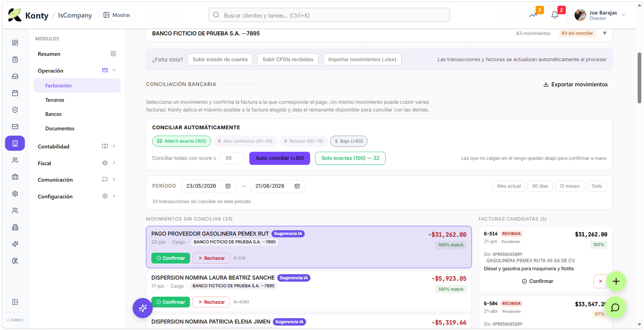Open the notifications bell icon
The width and height of the screenshot is (644, 330).
[555, 15]
